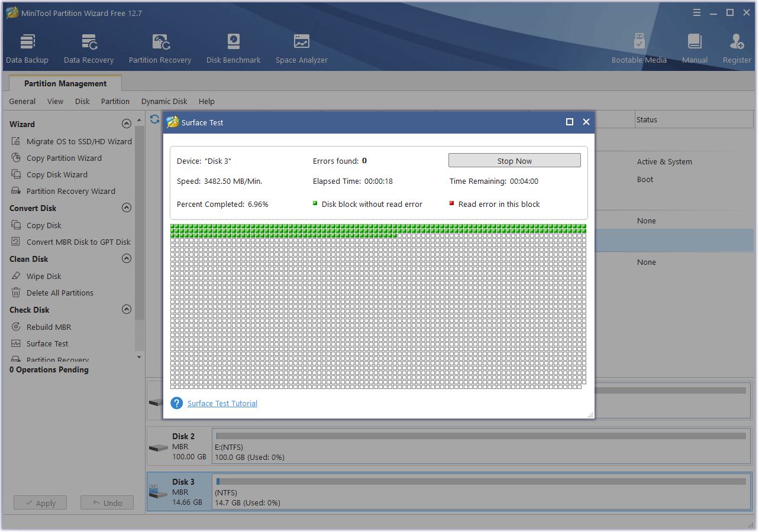Select the Partition Management tab
The height and width of the screenshot is (532, 759).
[66, 83]
